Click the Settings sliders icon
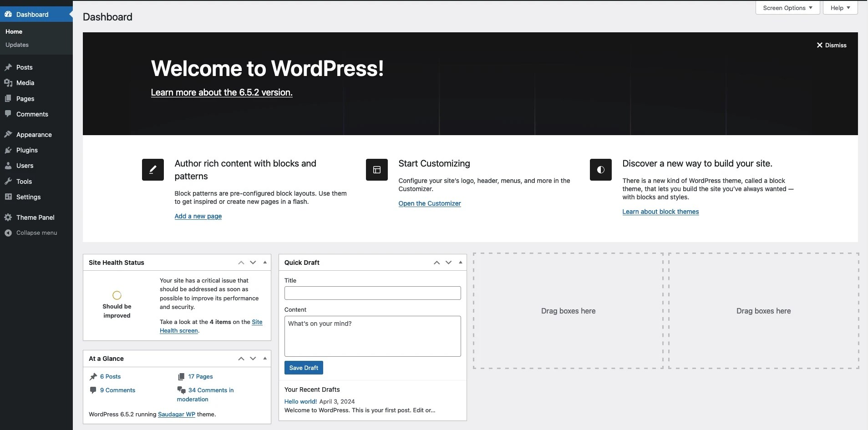The width and height of the screenshot is (868, 430). (x=8, y=197)
